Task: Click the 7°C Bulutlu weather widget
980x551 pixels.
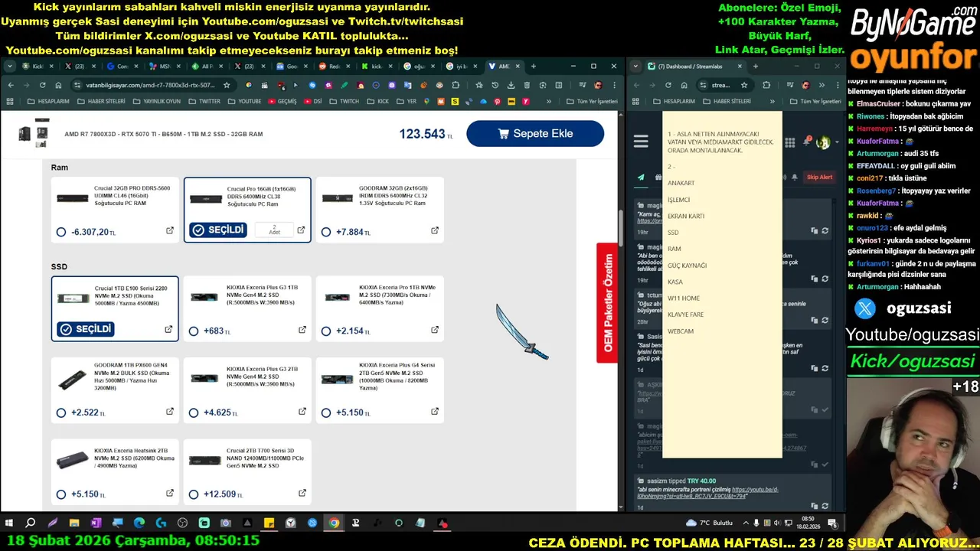Action: (x=710, y=523)
